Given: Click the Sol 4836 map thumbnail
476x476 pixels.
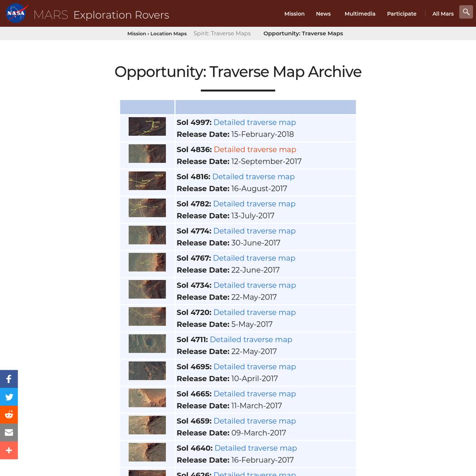Looking at the screenshot, I should [x=147, y=154].
